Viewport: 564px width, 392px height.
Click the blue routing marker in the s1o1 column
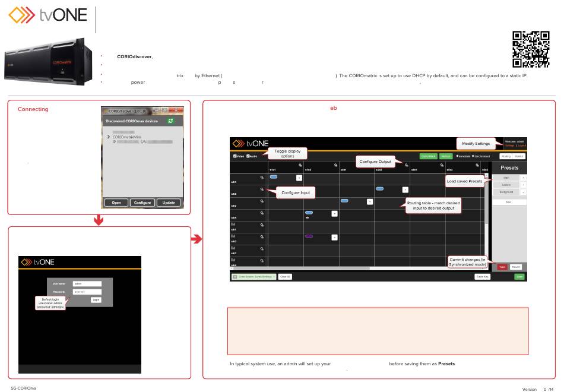tap(274, 177)
